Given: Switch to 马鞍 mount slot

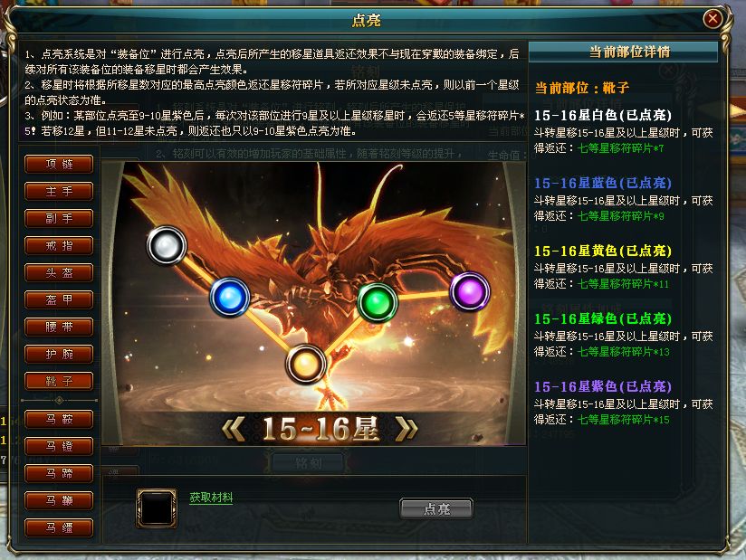Looking at the screenshot, I should tap(59, 419).
